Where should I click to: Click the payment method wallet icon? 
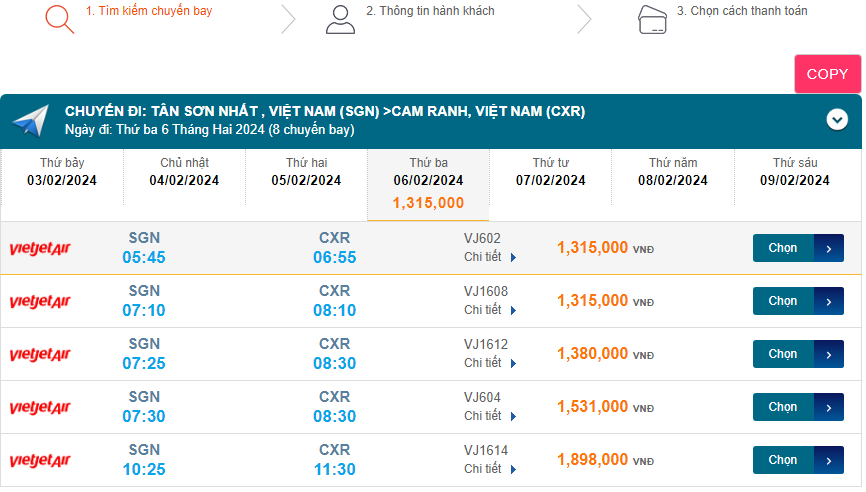click(652, 19)
